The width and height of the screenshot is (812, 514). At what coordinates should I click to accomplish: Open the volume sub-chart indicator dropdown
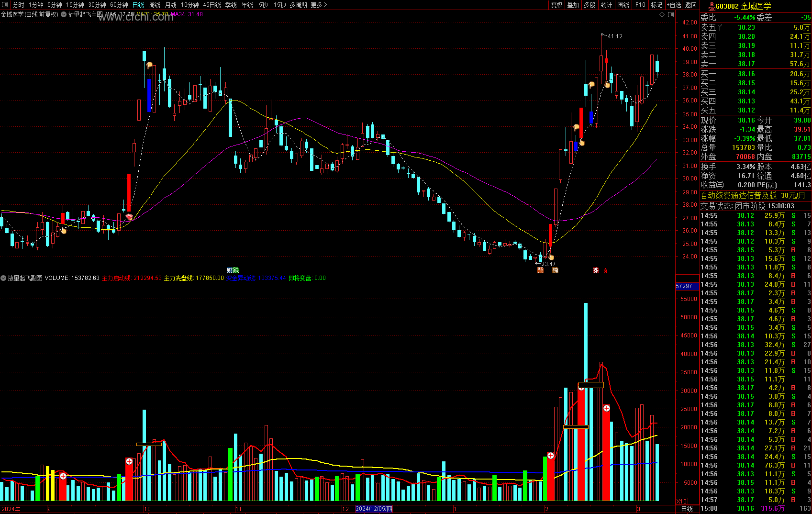(x=3, y=278)
